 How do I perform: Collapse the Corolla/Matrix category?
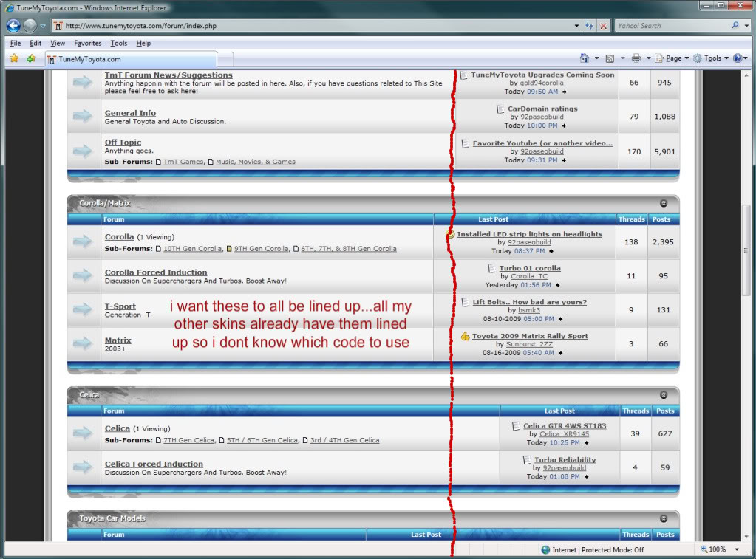point(664,203)
